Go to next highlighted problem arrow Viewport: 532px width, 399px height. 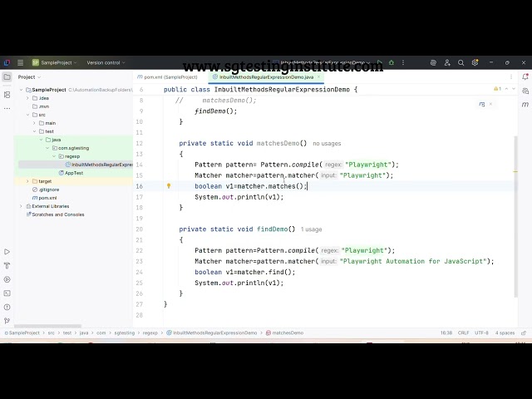coord(514,89)
